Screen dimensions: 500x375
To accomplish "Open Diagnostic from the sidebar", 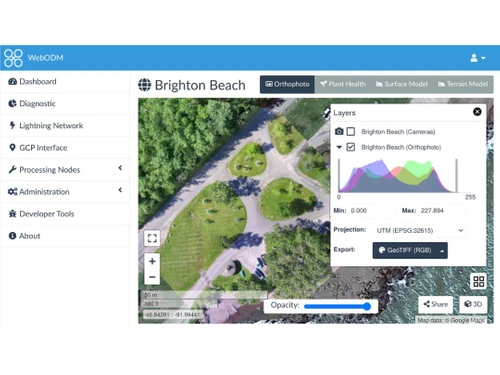I will [x=65, y=104].
